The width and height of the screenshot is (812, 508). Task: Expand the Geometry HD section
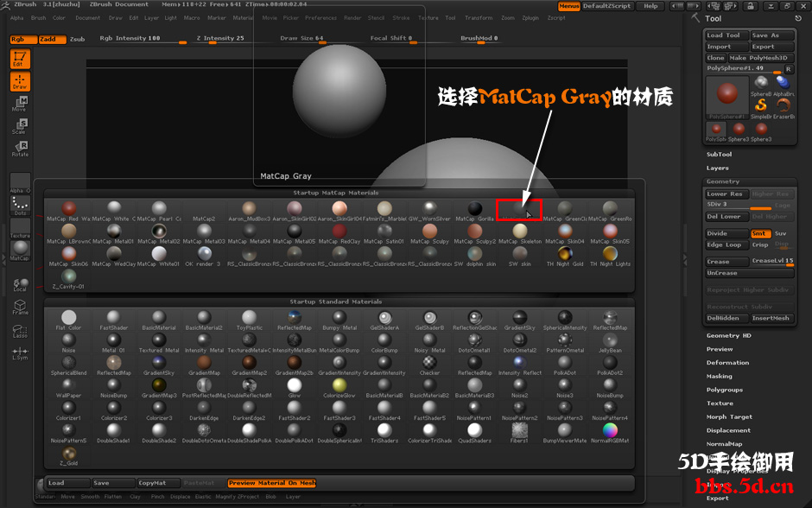[728, 335]
